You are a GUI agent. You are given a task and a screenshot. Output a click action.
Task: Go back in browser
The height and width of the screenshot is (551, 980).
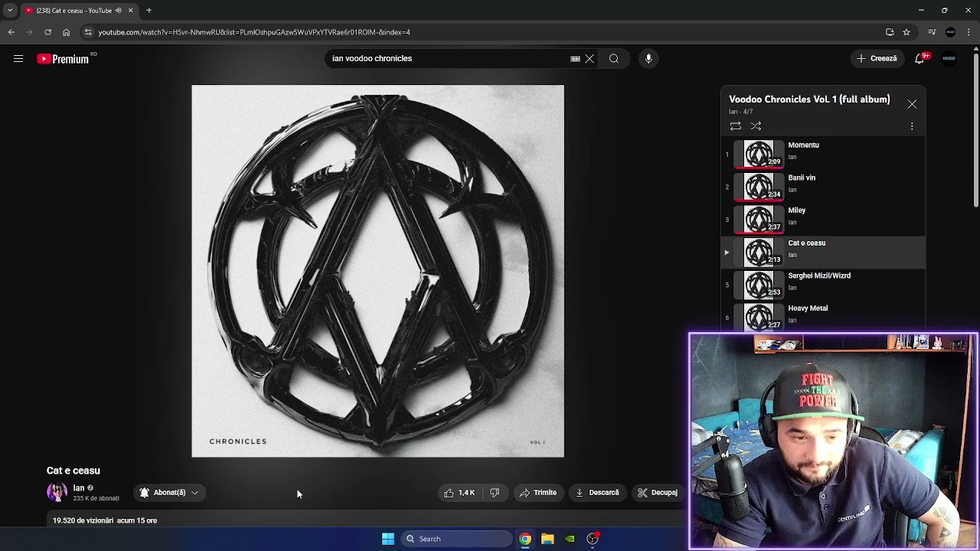coord(11,32)
